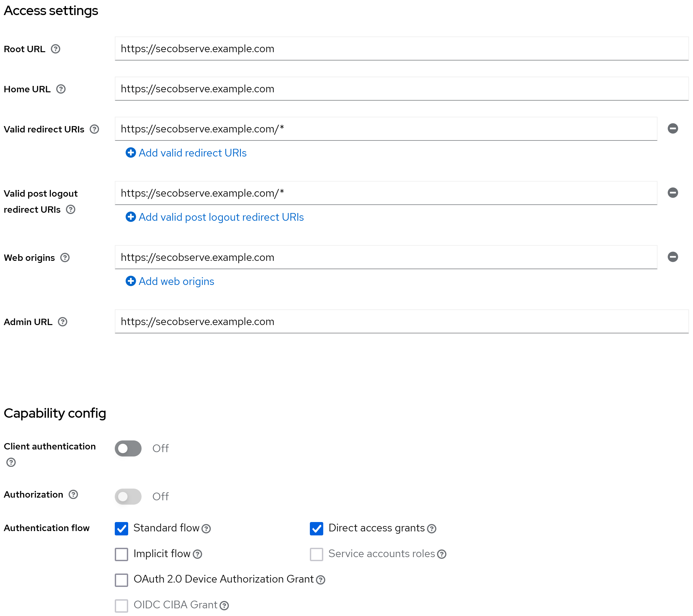View the Home URL help tooltip
Image resolution: width=693 pixels, height=616 pixels.
(61, 89)
